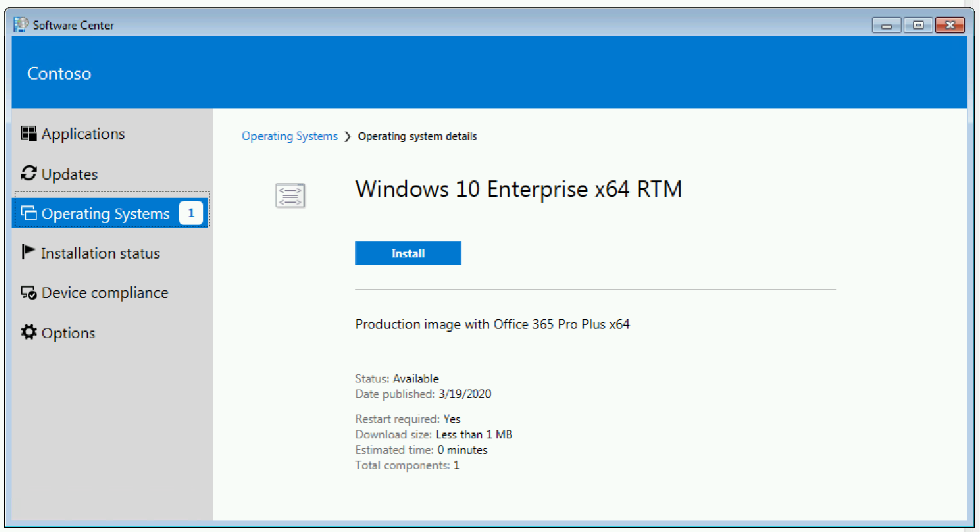Click the breadcrumb chevron separator
Viewport: 980px width, 532px height.
click(x=348, y=137)
